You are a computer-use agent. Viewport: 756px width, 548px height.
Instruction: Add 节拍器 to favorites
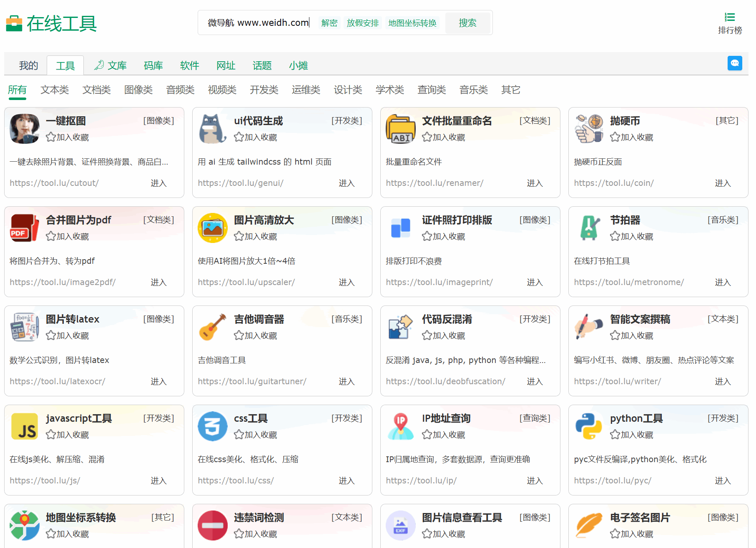[x=632, y=236]
